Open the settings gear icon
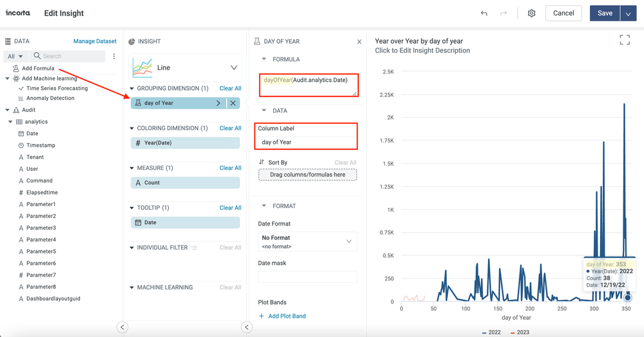This screenshot has height=337, width=644. pos(531,14)
